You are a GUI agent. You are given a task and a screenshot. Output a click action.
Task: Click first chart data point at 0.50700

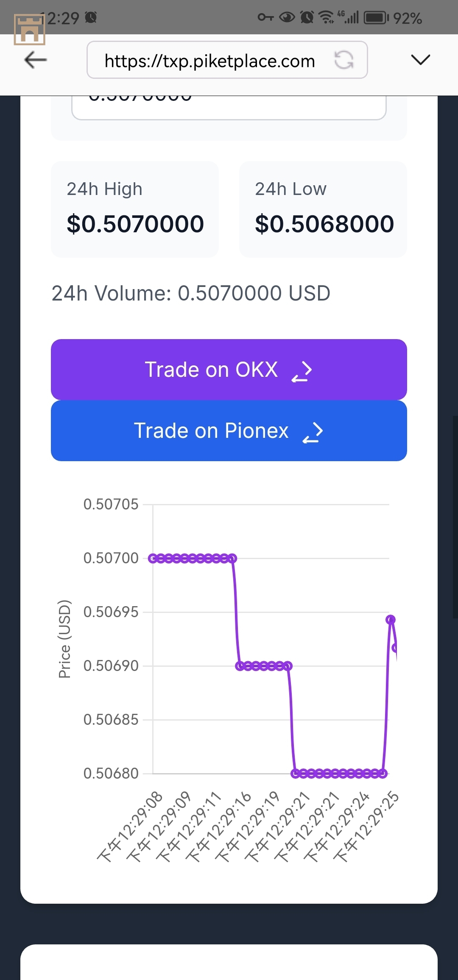153,558
